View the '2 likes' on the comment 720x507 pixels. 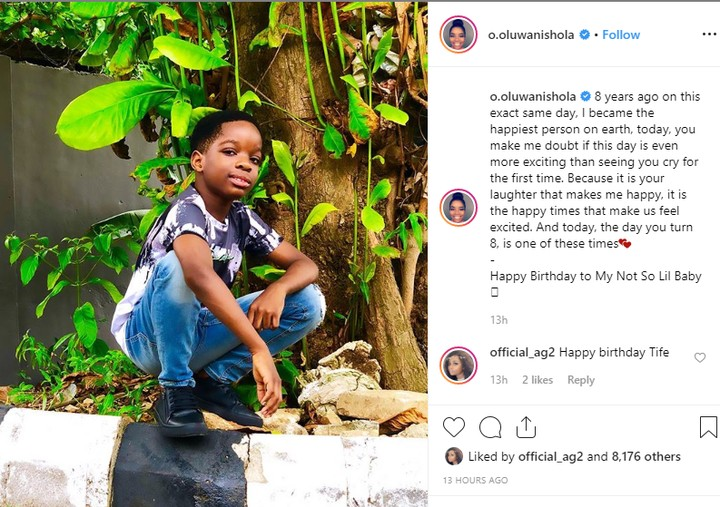(x=537, y=380)
